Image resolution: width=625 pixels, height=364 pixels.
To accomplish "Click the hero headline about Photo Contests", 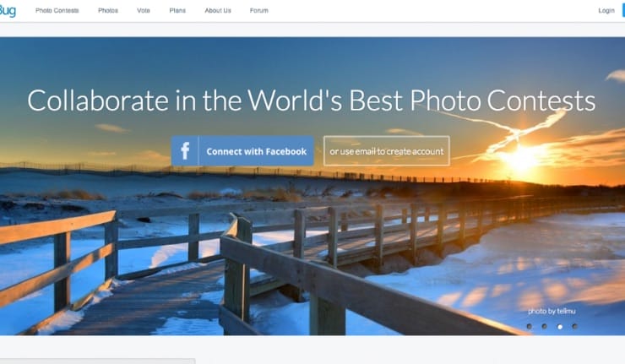I will click(312, 100).
